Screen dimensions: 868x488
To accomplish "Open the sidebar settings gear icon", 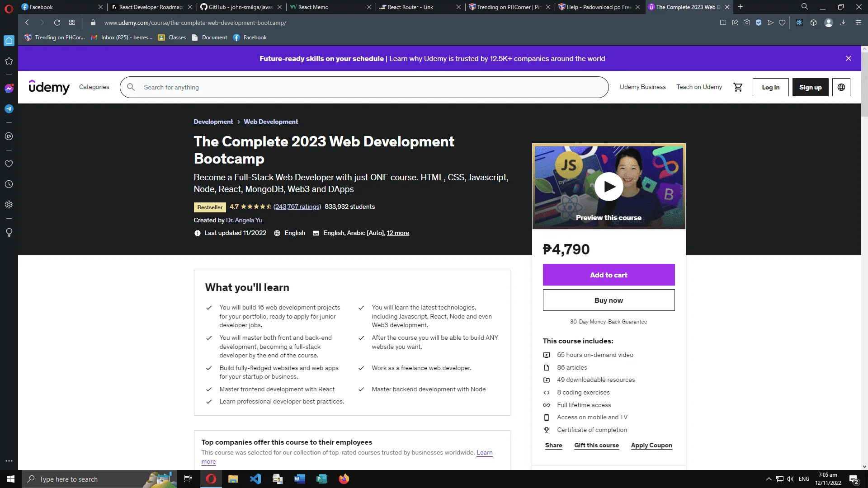I will coord(9,205).
